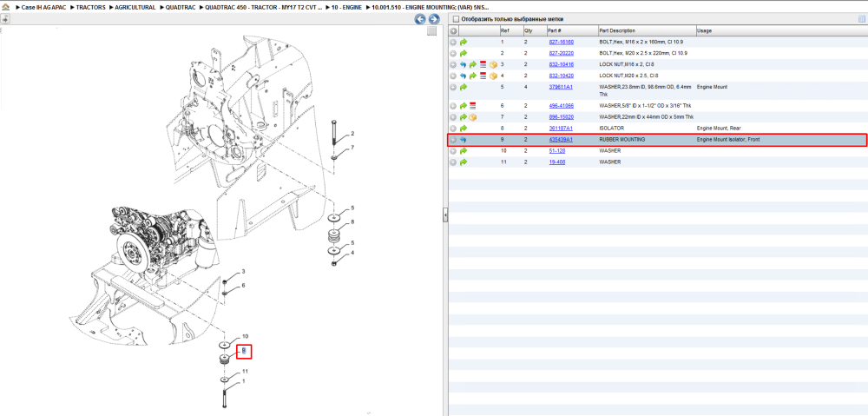This screenshot has height=416, width=868.
Task: Open part number link 361187A1
Action: [x=560, y=128]
